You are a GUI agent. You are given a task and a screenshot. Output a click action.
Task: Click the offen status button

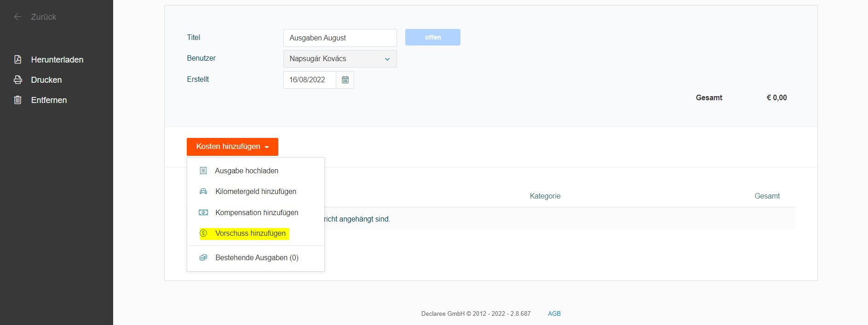432,38
